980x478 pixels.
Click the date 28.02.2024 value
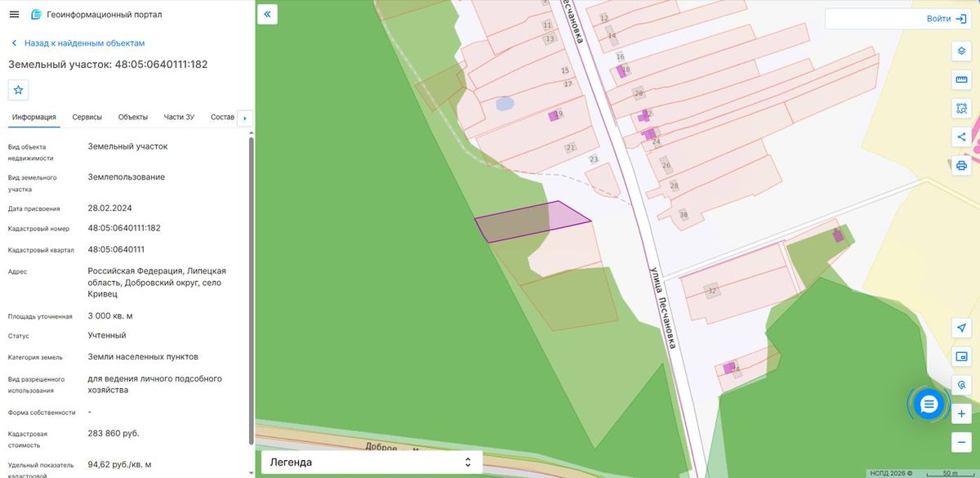click(109, 208)
